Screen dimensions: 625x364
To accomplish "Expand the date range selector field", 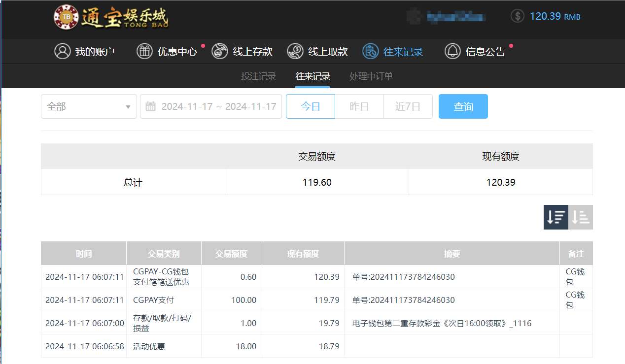I will pos(211,106).
